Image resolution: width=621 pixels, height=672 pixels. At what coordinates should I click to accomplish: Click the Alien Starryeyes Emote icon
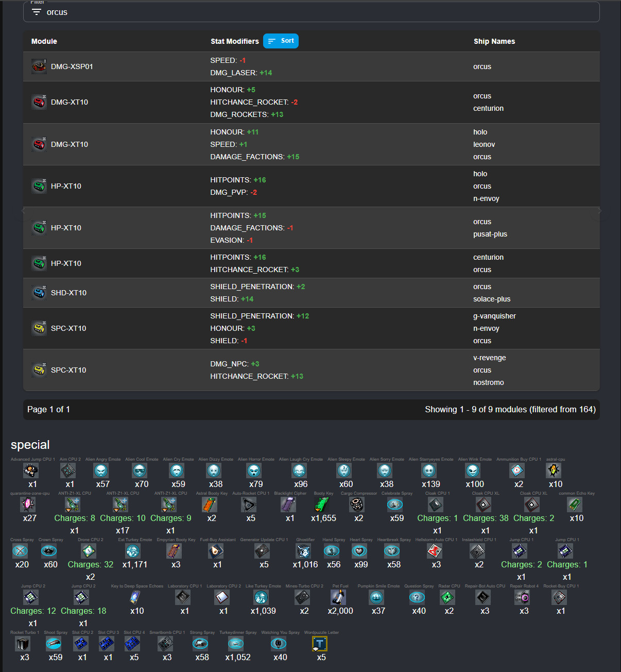(429, 470)
